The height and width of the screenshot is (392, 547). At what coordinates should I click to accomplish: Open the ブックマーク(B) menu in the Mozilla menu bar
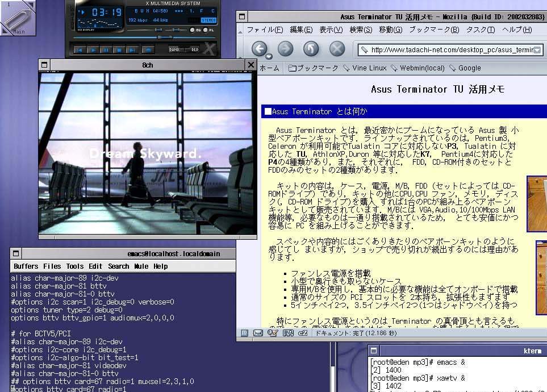coord(435,30)
